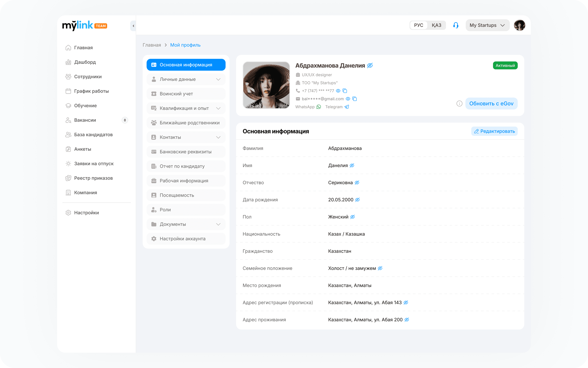Copy the phone number
Viewport: 588px width, 368px height.
(345, 91)
